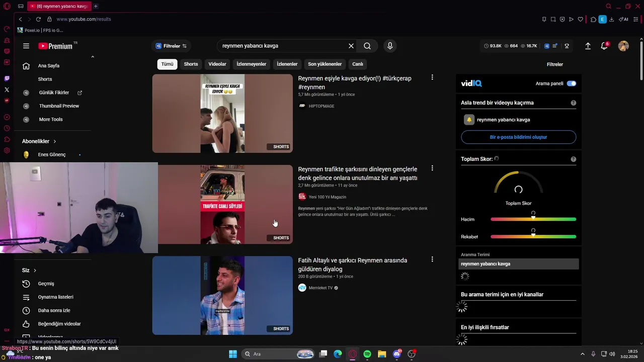Toggle the vidIQ Arama paneli switch
Viewport: 644px width, 362px height.
point(572,83)
